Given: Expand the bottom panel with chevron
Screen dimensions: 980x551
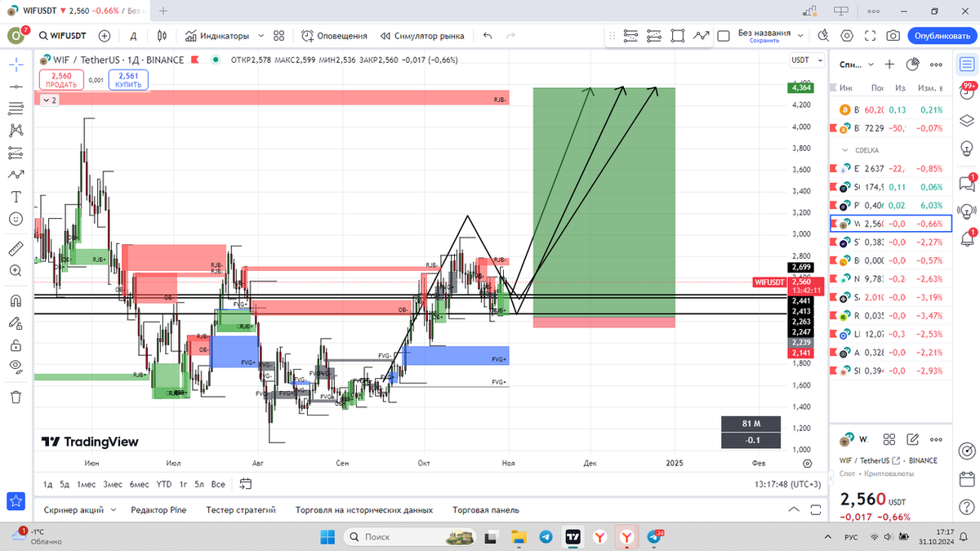Looking at the screenshot, I should (x=793, y=510).
